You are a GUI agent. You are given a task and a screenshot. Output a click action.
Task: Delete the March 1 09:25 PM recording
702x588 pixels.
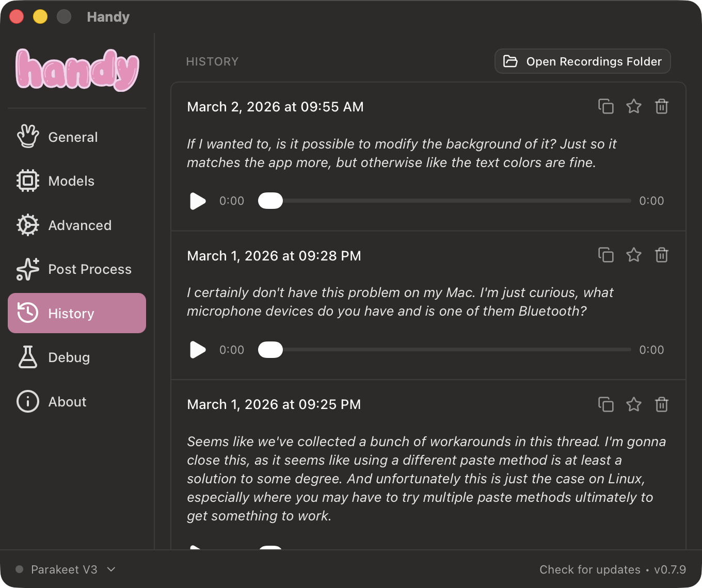[x=661, y=404]
